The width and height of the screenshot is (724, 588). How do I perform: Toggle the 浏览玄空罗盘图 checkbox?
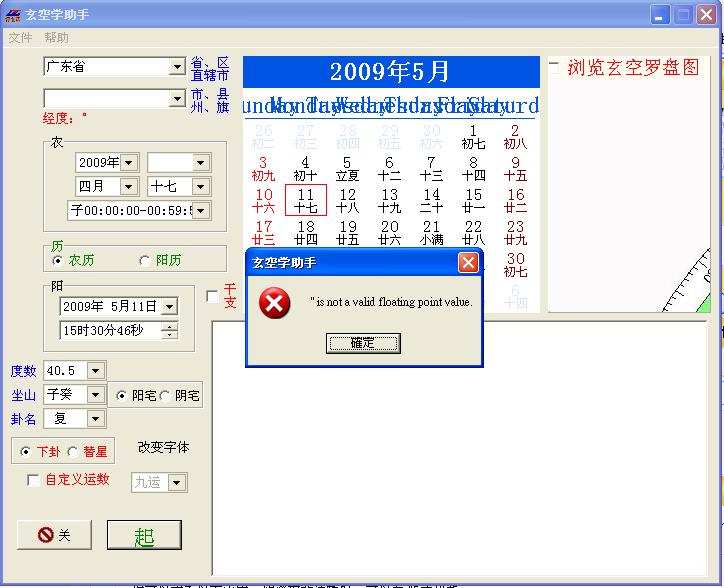555,68
